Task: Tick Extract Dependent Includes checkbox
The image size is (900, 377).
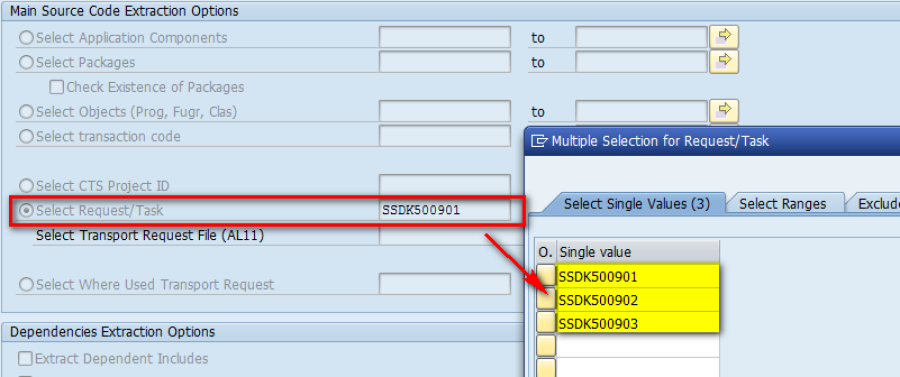Action: click(25, 359)
